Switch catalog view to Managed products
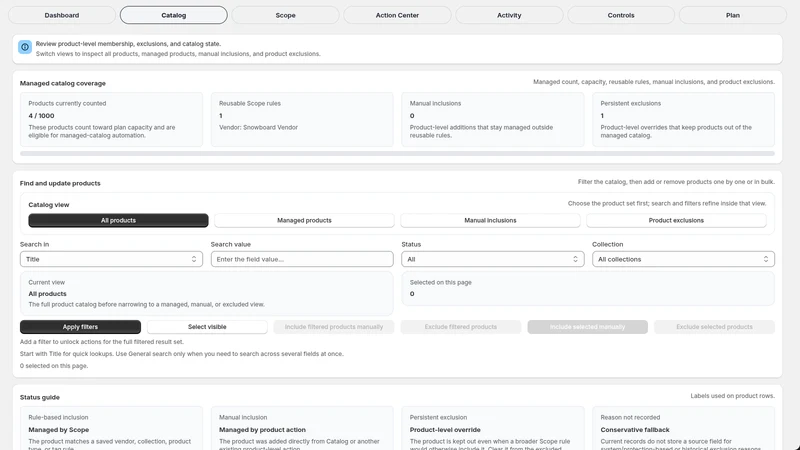The height and width of the screenshot is (450, 800). [x=304, y=220]
